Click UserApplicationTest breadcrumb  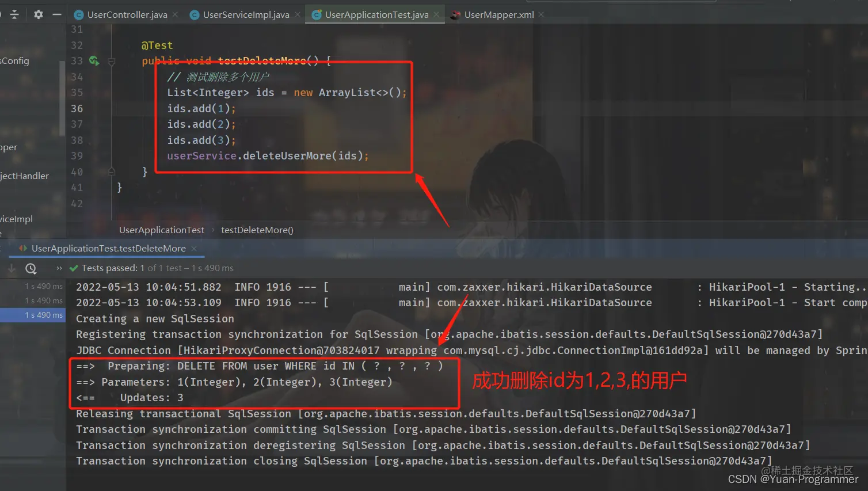coord(162,230)
